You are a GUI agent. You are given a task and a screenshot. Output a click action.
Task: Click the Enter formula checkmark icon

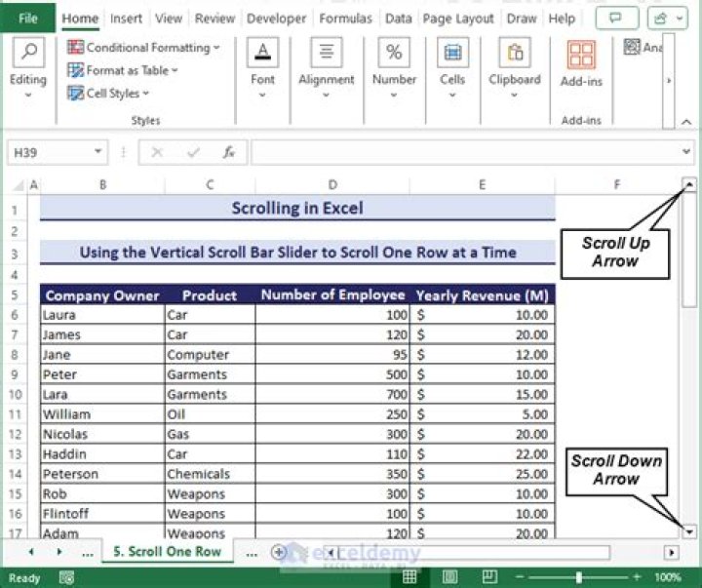coord(193,153)
